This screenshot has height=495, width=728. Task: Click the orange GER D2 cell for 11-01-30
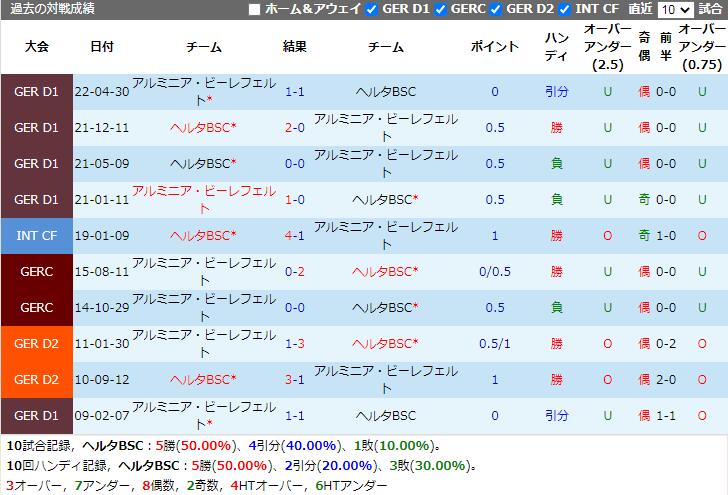37,344
